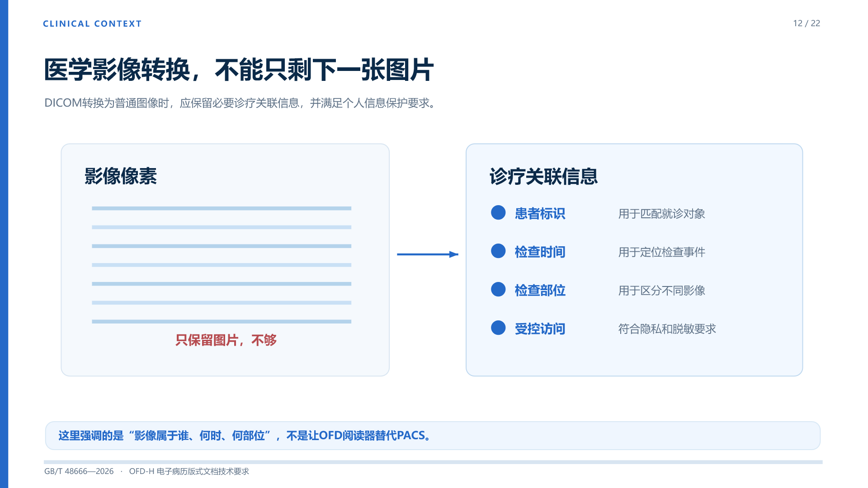Viewport: 868px width, 488px height.
Task: Select the card heading 影像像素
Action: click(121, 176)
